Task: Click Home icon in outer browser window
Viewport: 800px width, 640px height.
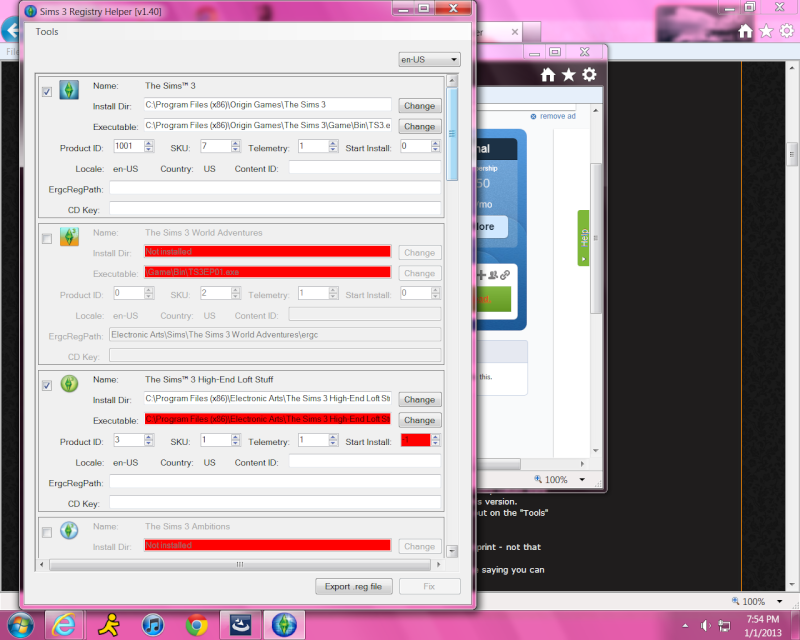Action: [745, 32]
